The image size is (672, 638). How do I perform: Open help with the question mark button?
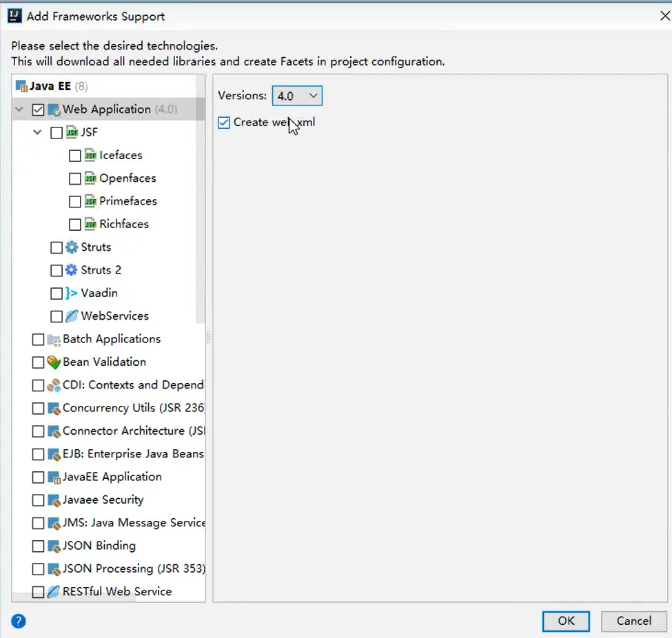tap(19, 621)
